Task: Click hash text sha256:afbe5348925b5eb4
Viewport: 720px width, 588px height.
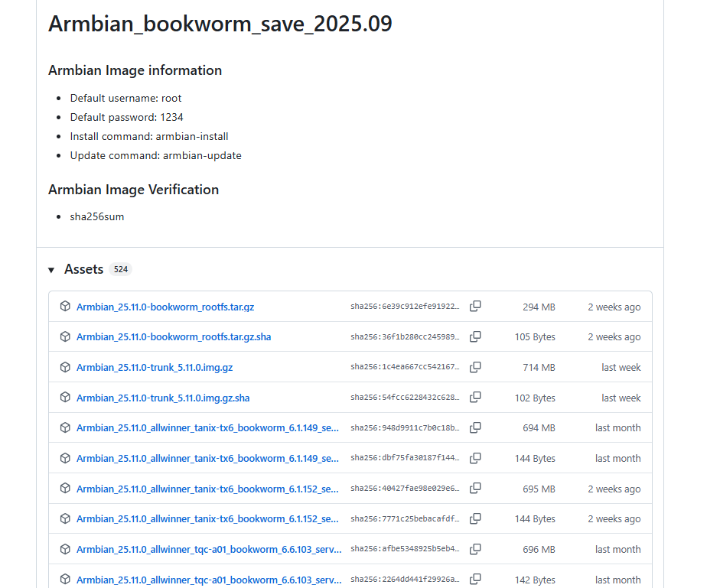Action: pos(405,548)
